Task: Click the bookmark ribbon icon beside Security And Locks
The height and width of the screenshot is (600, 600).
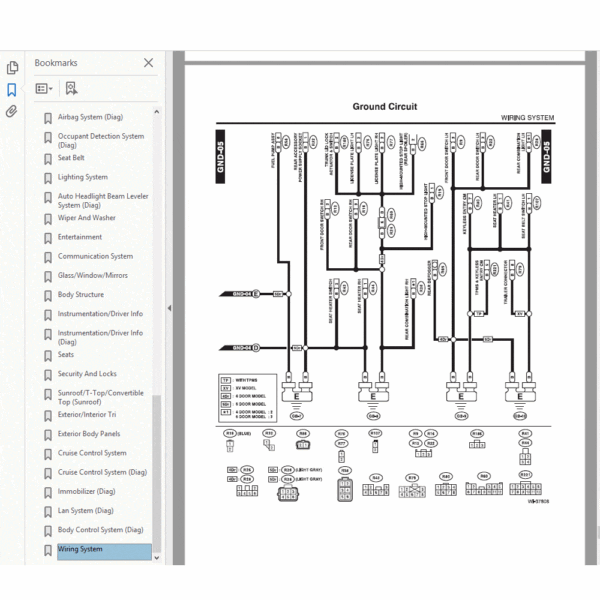Action: point(48,375)
